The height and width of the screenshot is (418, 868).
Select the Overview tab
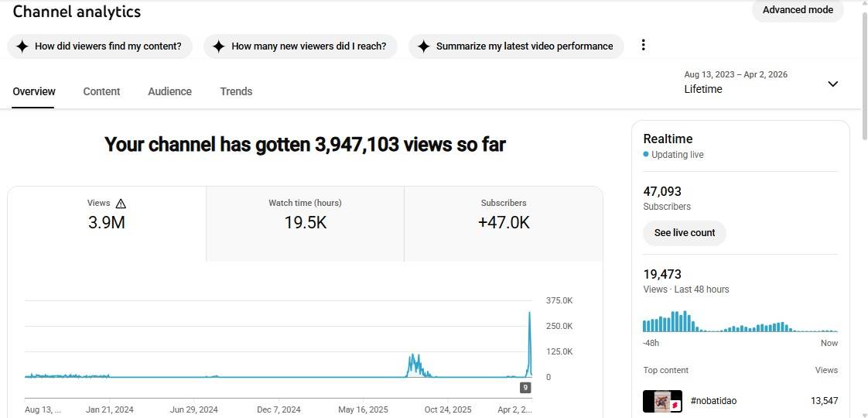[34, 91]
